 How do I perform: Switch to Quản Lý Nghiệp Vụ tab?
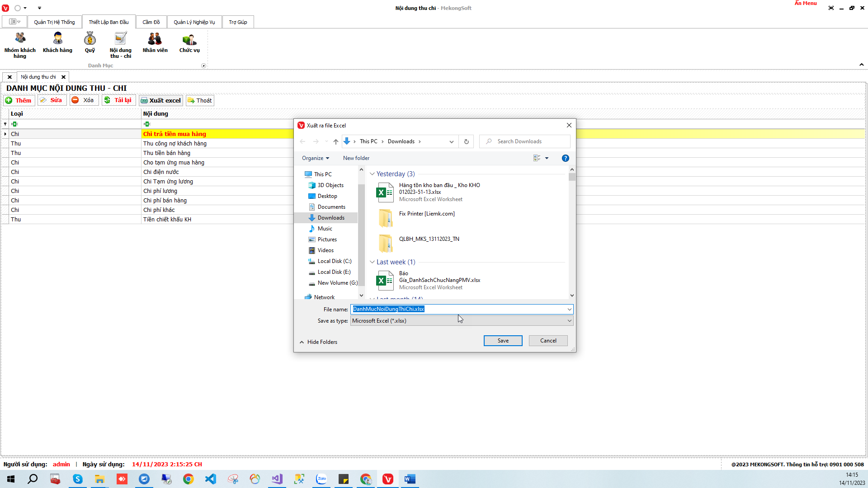click(194, 22)
